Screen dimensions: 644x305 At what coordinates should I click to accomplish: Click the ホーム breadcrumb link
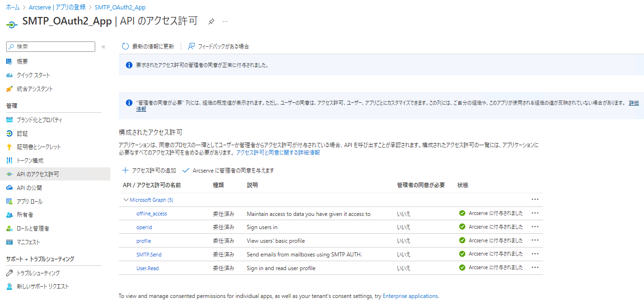[13, 7]
